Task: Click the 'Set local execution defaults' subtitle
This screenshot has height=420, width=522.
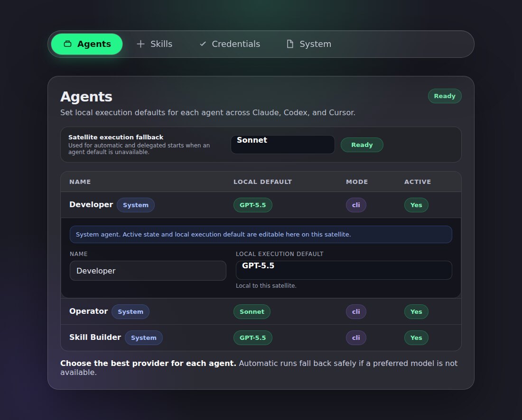Action: (208, 112)
